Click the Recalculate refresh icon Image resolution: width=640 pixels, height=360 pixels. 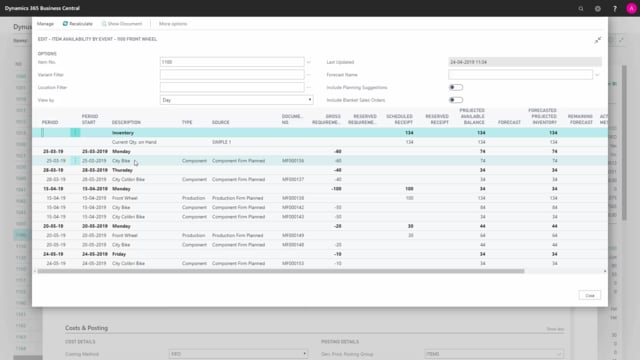pos(65,24)
